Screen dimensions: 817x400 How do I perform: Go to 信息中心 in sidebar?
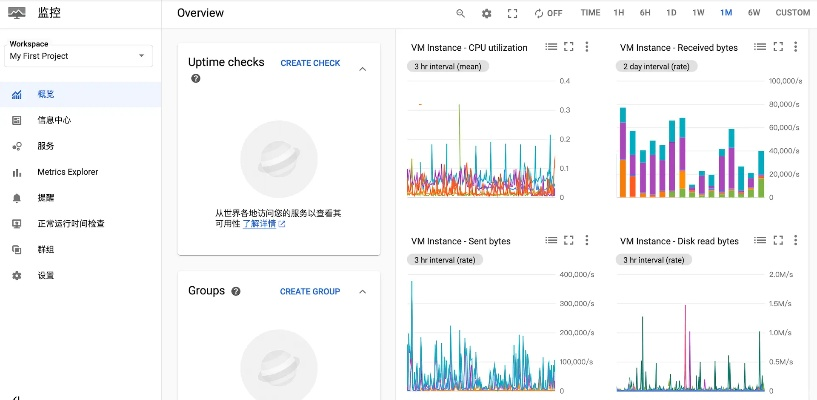pyautogui.click(x=54, y=120)
